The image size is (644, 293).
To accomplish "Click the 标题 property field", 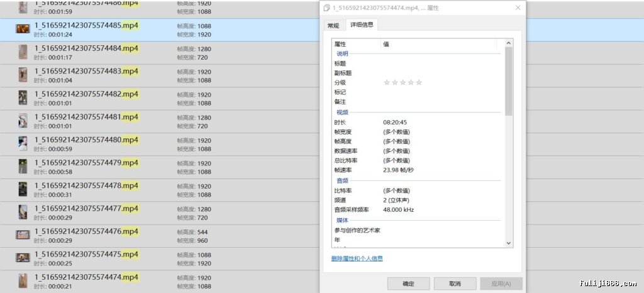I will (418, 64).
